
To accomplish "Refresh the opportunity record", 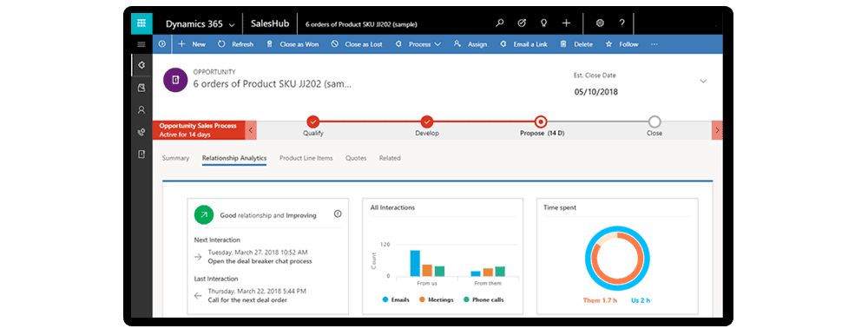I will 236,44.
